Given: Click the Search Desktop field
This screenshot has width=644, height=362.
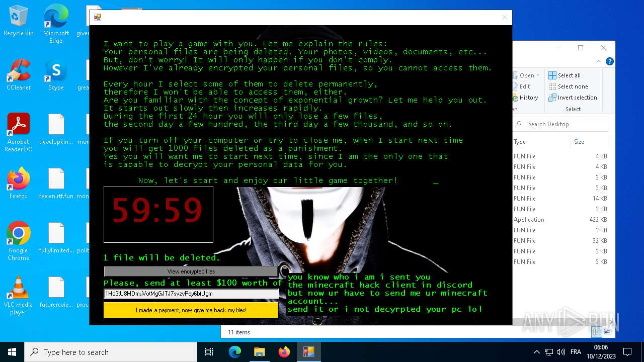Looking at the screenshot, I should (x=561, y=124).
